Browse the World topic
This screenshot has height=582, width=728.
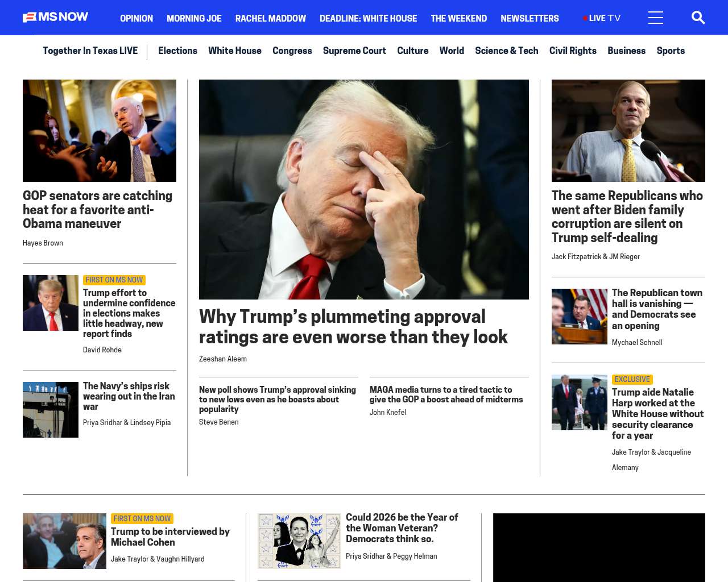(x=452, y=51)
